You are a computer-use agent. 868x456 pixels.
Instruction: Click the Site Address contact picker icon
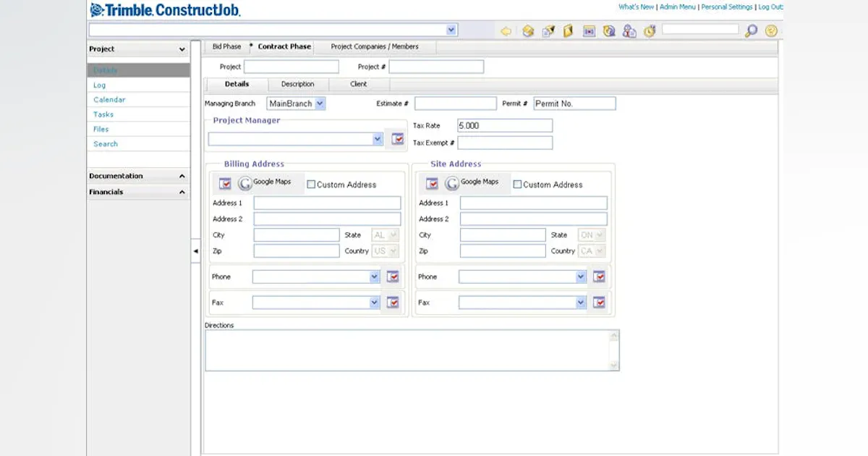pos(432,184)
